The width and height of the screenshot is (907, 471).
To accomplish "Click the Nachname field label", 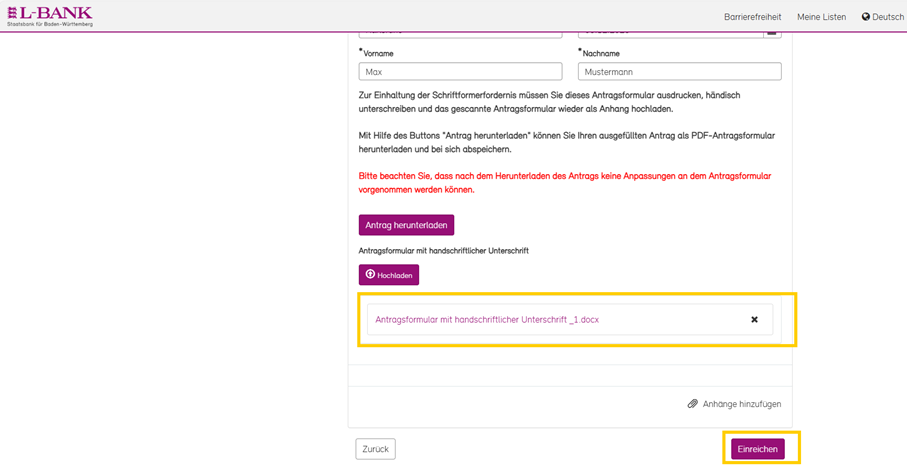I will pyautogui.click(x=600, y=52).
